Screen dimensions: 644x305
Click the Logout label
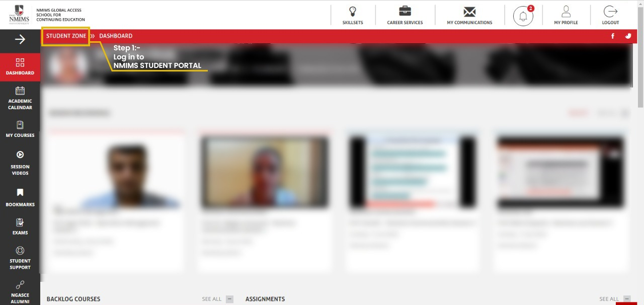click(x=610, y=23)
